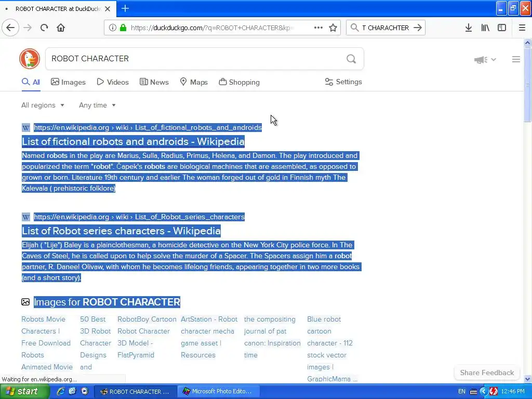Click the magnifier in browser search box

[x=354, y=28]
